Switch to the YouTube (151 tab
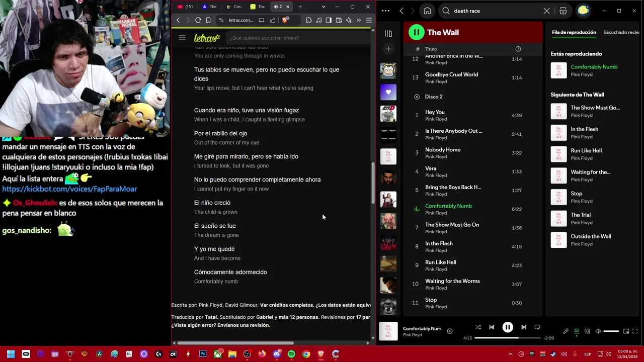The width and height of the screenshot is (644, 362). [x=185, y=7]
